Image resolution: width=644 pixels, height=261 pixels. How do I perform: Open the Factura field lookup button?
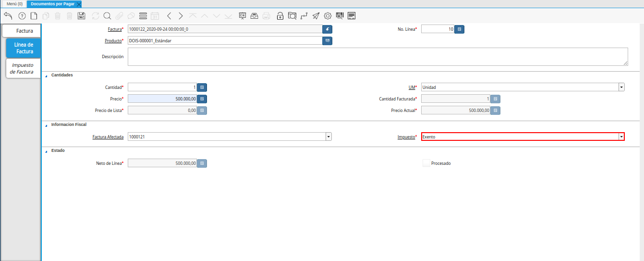tap(328, 29)
